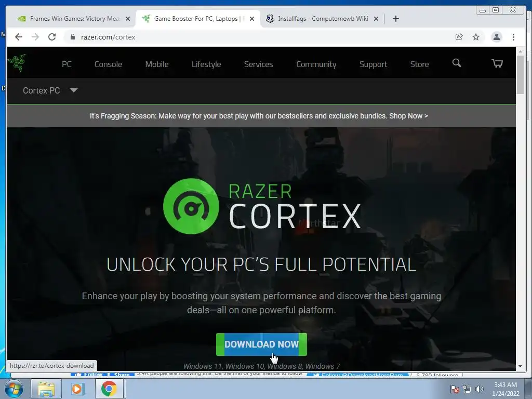532x399 pixels.
Task: Open the Services navigation menu
Action: [259, 64]
